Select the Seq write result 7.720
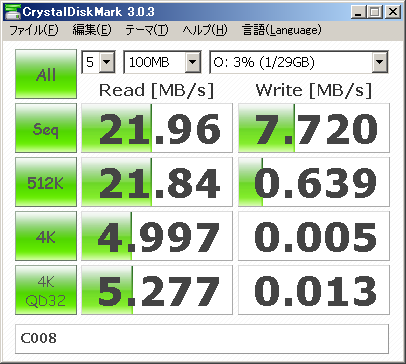The image size is (406, 364). [x=314, y=128]
